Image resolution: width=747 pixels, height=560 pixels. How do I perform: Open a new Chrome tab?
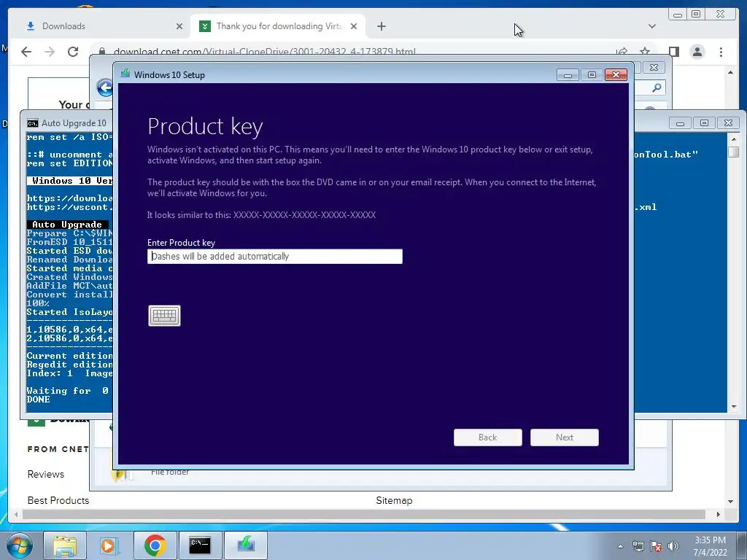point(381,26)
